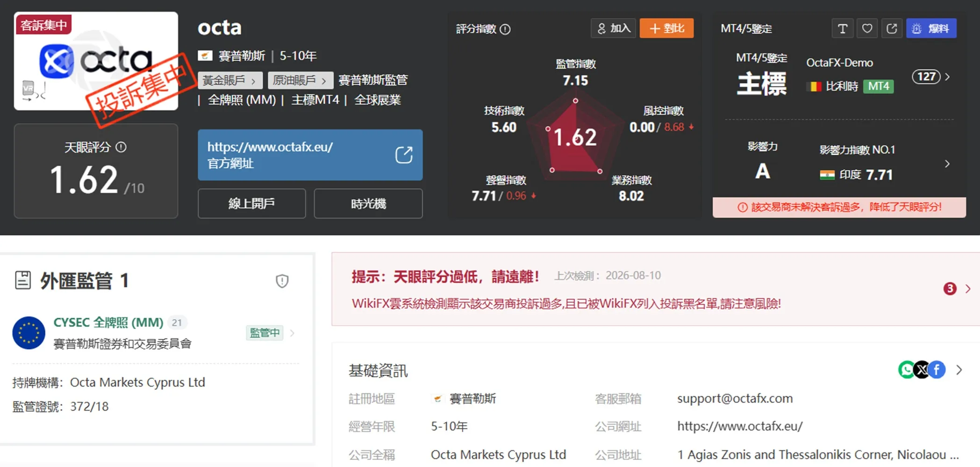Click the T text icon button
980x467 pixels.
(843, 29)
